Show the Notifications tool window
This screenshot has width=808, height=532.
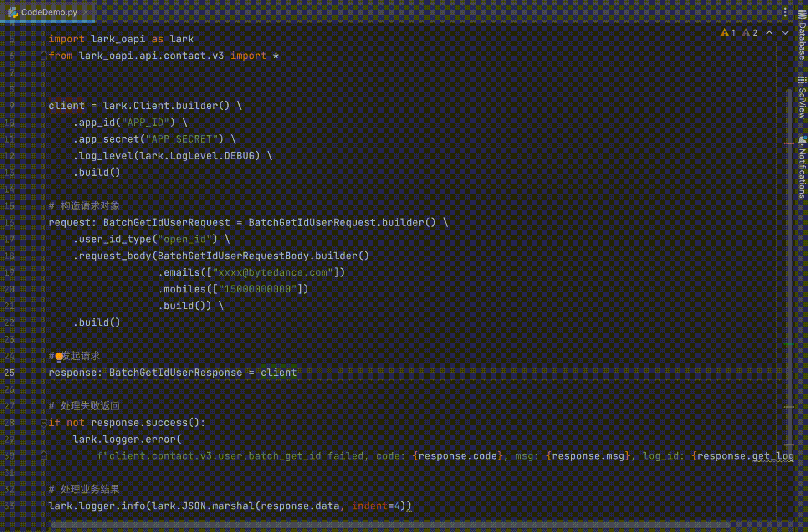pyautogui.click(x=802, y=168)
